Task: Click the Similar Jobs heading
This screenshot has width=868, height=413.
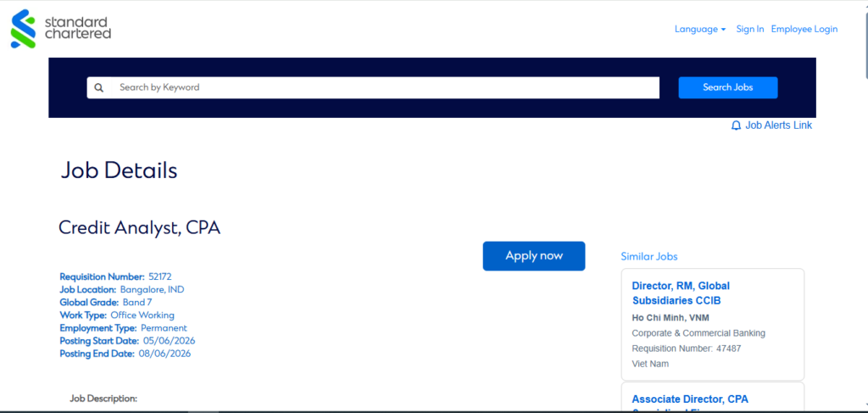Action: (x=648, y=256)
